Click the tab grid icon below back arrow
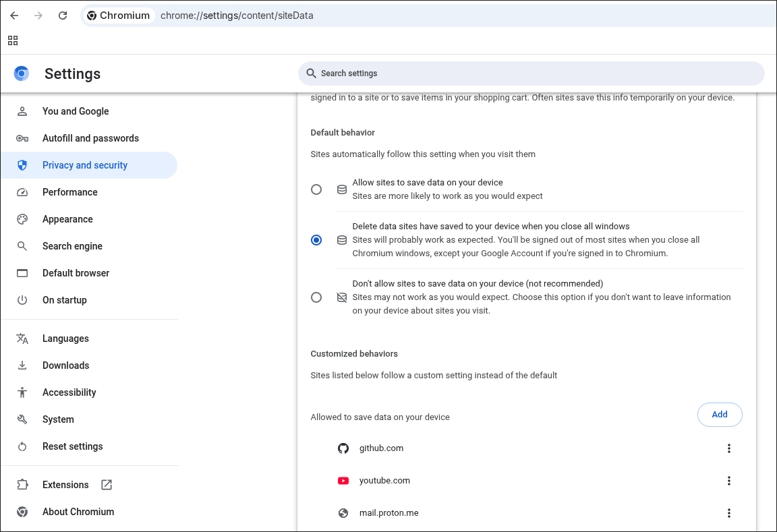The height and width of the screenshot is (532, 777). click(x=12, y=40)
